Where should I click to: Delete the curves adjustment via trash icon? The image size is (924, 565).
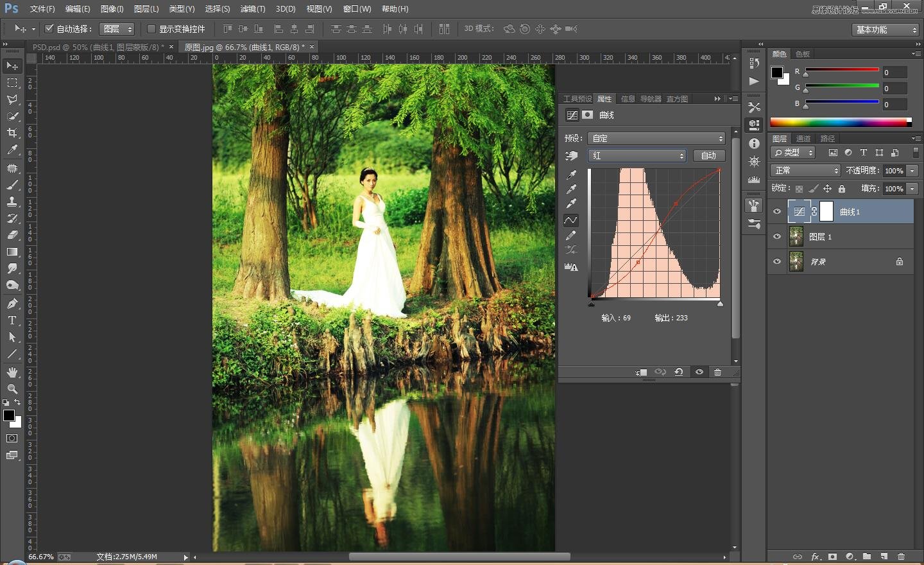click(717, 372)
